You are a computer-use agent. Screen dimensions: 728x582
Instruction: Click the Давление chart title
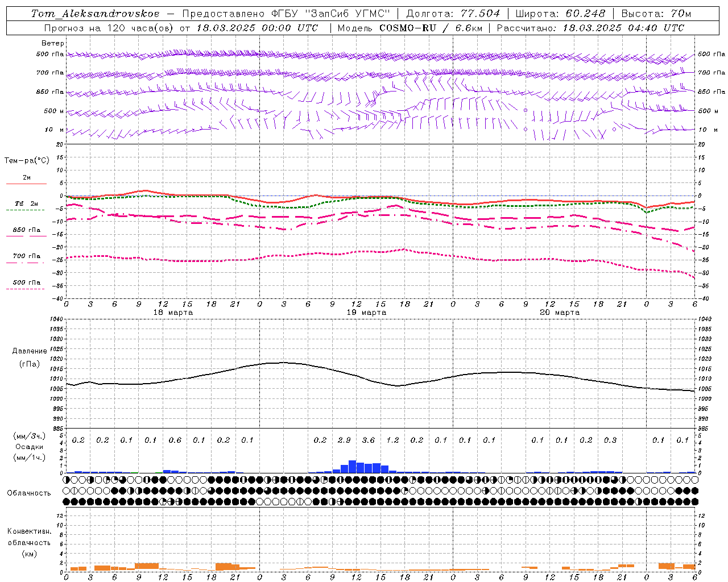(30, 351)
